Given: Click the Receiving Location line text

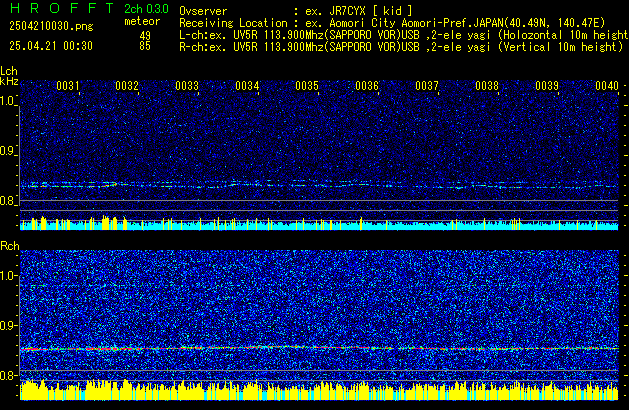Looking at the screenshot, I should point(392,23).
